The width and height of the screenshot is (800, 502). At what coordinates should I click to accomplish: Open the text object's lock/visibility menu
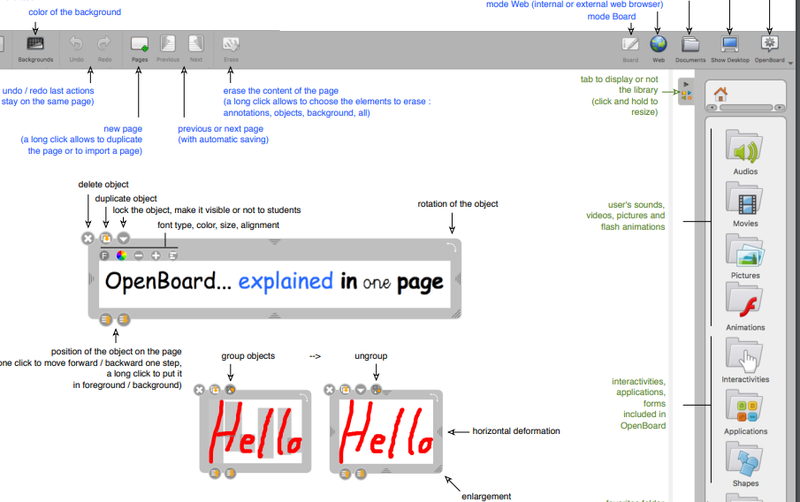point(123,238)
